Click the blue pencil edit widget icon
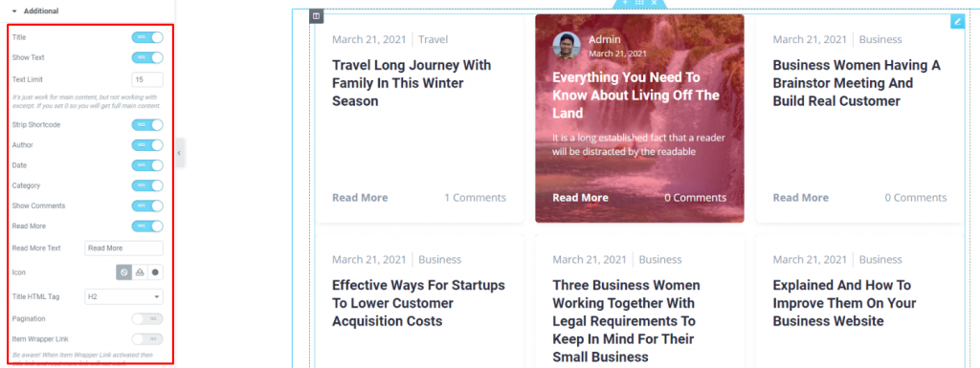Image resolution: width=980 pixels, height=368 pixels. (x=957, y=21)
